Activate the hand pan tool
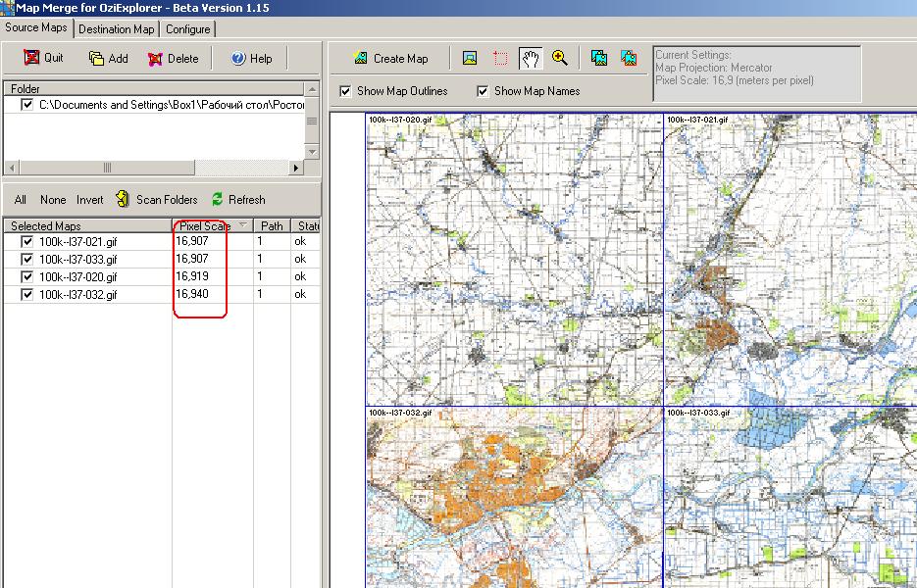 coord(530,59)
